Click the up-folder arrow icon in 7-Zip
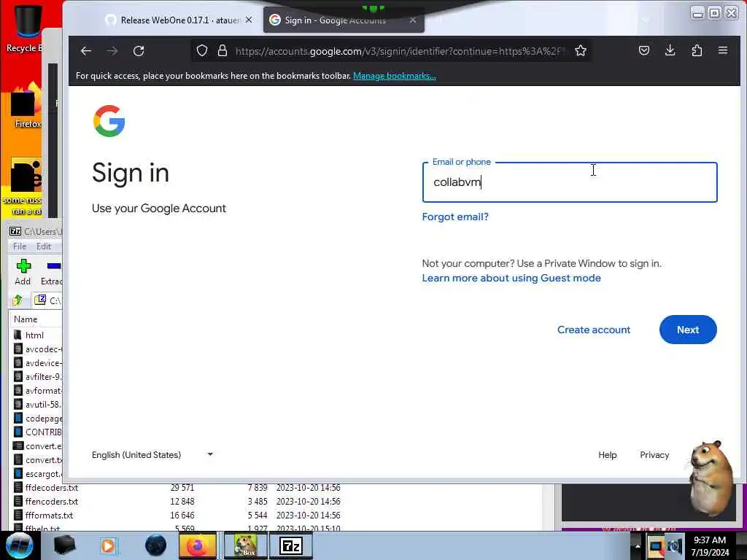Image resolution: width=747 pixels, height=560 pixels. [x=18, y=300]
